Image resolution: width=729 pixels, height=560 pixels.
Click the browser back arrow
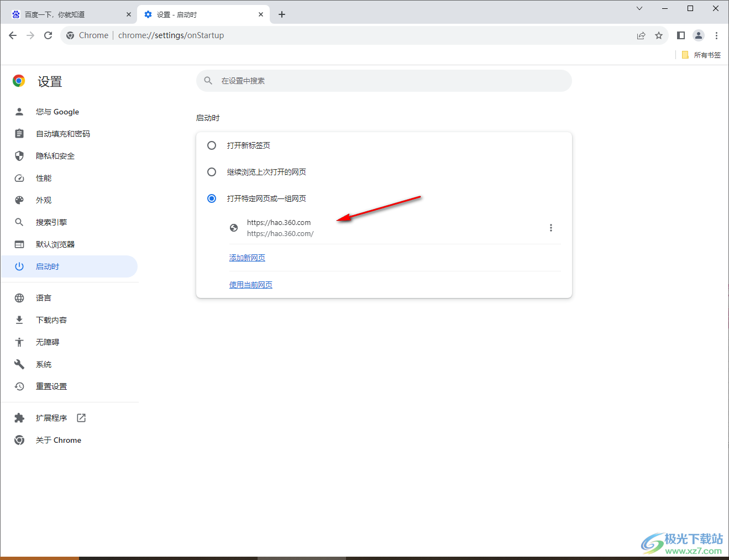click(x=13, y=35)
